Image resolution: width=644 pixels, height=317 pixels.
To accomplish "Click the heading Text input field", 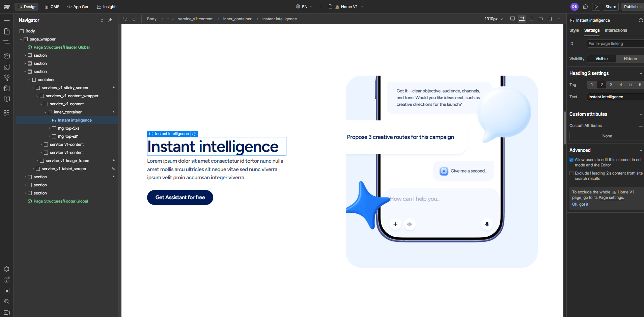I will (x=615, y=97).
